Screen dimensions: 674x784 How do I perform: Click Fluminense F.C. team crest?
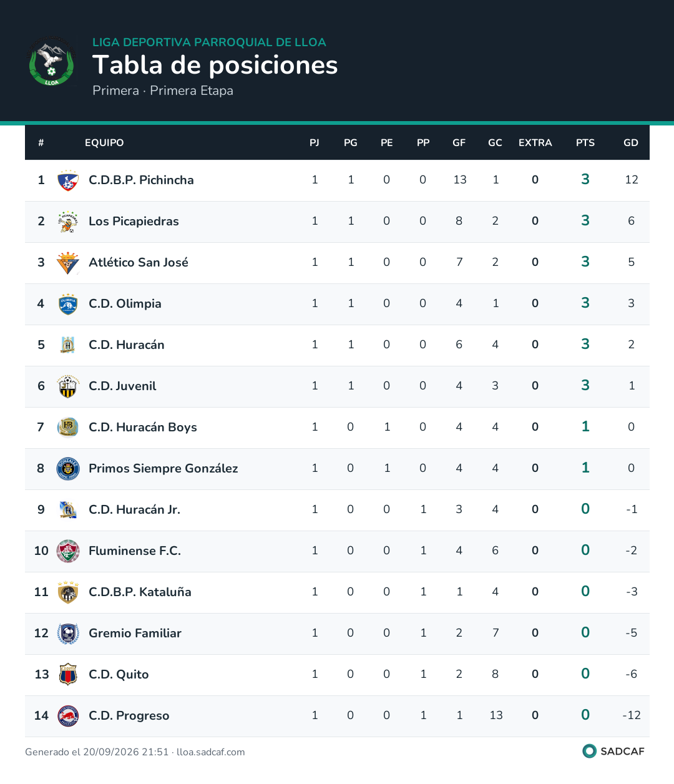coord(68,551)
